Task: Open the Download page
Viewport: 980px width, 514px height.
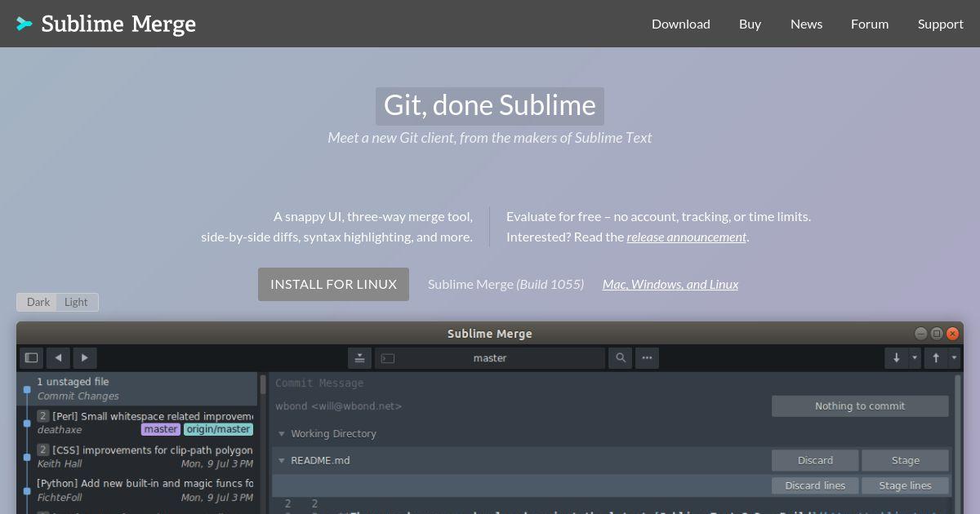Action: click(681, 24)
